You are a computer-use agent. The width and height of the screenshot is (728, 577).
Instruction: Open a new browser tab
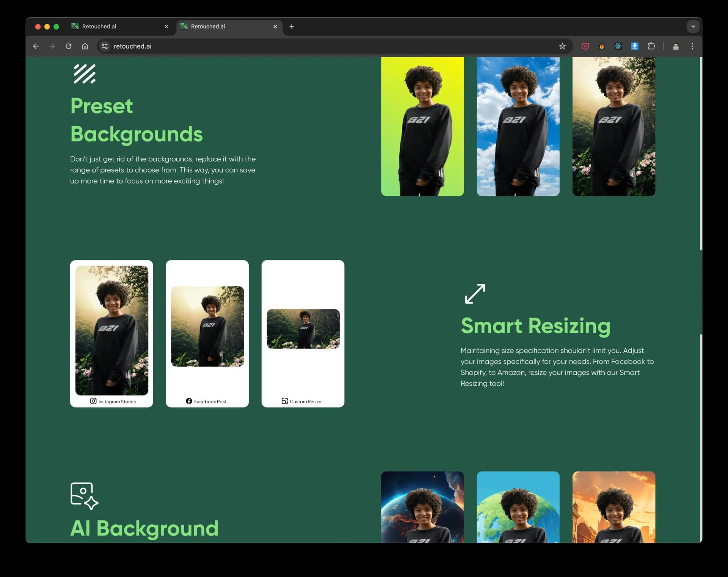coord(292,27)
